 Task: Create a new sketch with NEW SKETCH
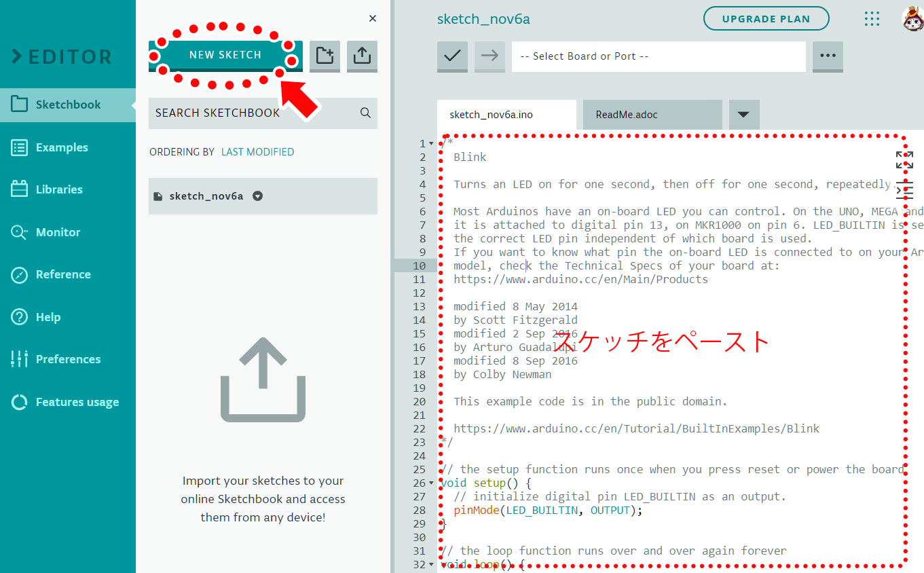(x=225, y=56)
